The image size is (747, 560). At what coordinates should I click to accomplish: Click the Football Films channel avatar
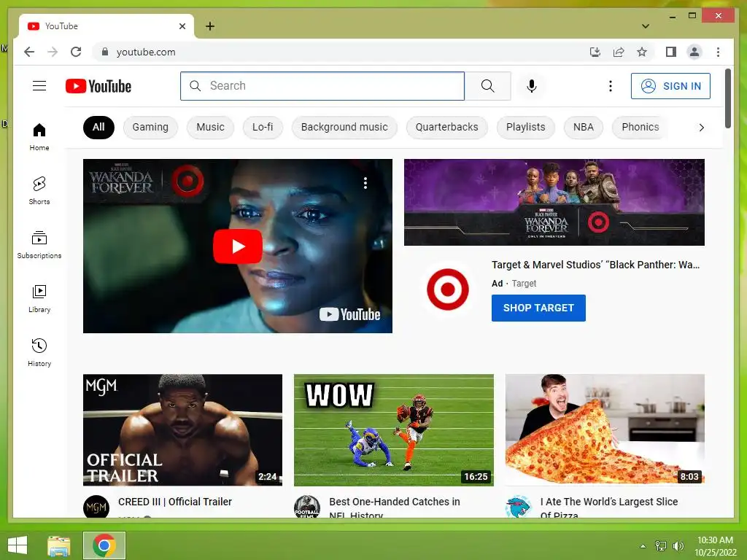coord(307,506)
